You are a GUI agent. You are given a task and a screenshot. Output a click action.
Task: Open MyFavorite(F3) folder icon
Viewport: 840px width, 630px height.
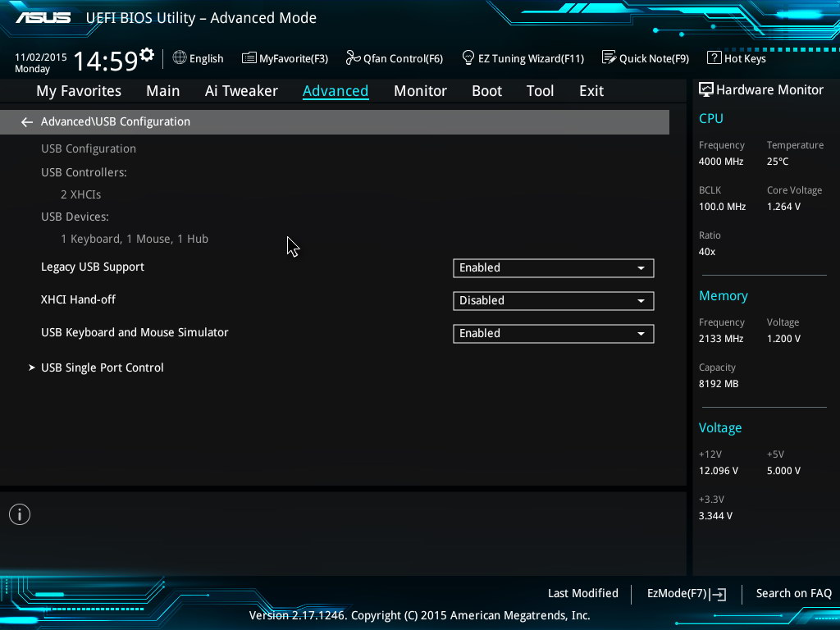coord(249,58)
